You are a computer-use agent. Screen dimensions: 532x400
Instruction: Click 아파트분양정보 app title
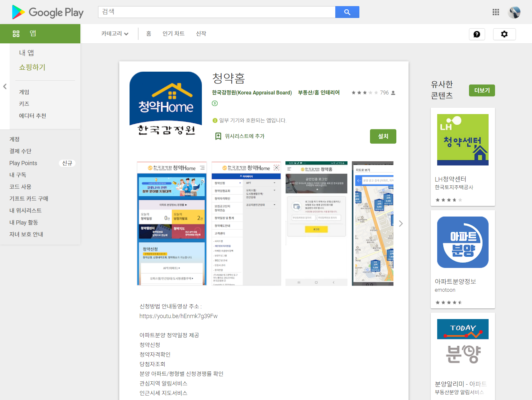(x=455, y=281)
